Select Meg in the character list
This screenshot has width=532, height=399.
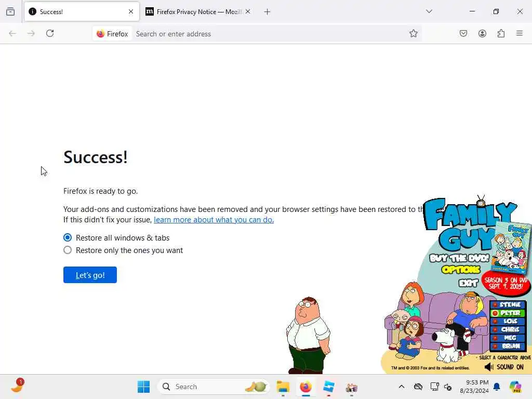pyautogui.click(x=508, y=338)
